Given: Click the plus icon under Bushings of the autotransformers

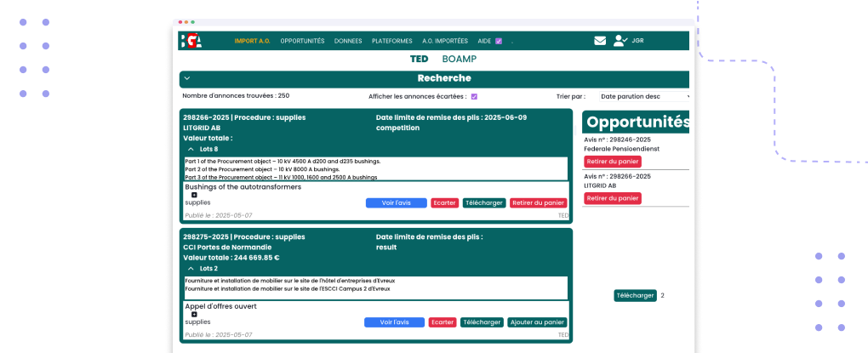Looking at the screenshot, I should point(194,196).
